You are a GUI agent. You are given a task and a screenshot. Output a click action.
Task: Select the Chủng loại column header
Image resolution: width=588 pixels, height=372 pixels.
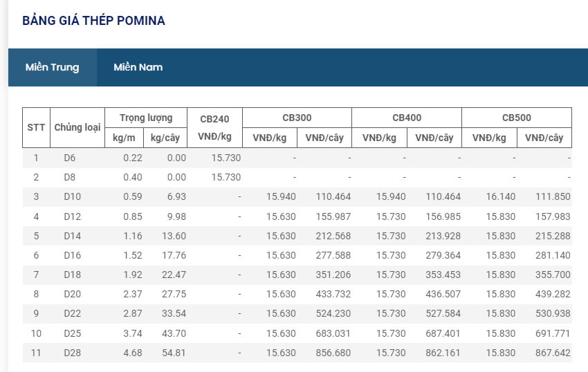coord(77,127)
